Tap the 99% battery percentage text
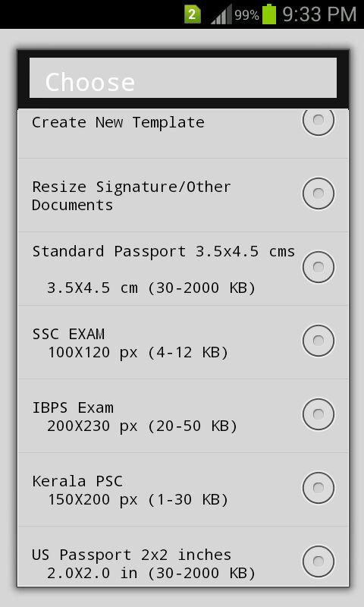Viewport: 364px width, 607px height. [246, 15]
